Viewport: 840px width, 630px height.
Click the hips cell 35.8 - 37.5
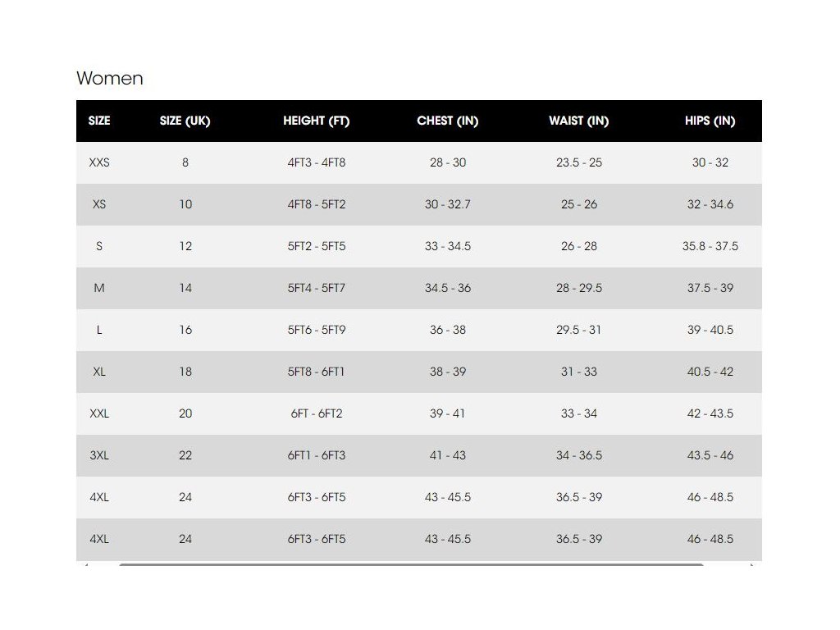coord(710,246)
